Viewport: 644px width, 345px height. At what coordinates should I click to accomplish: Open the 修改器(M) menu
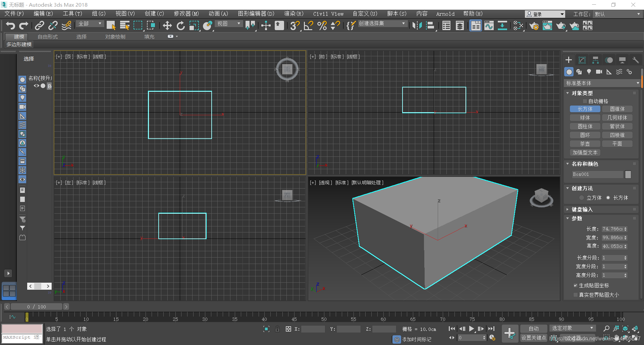pos(186,14)
